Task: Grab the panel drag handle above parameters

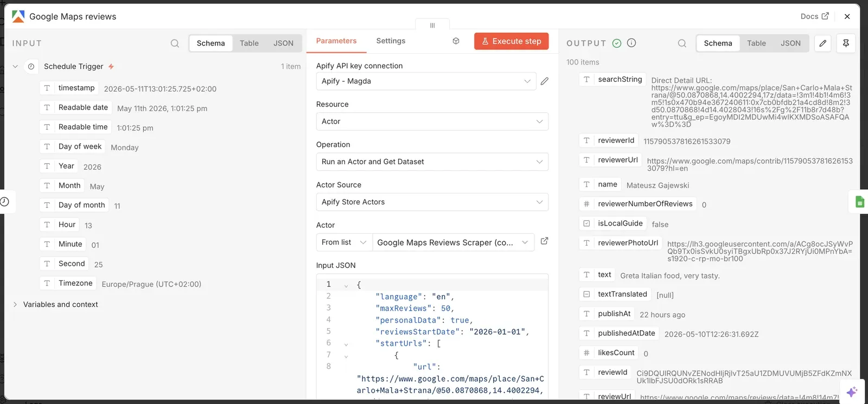Action: (432, 25)
